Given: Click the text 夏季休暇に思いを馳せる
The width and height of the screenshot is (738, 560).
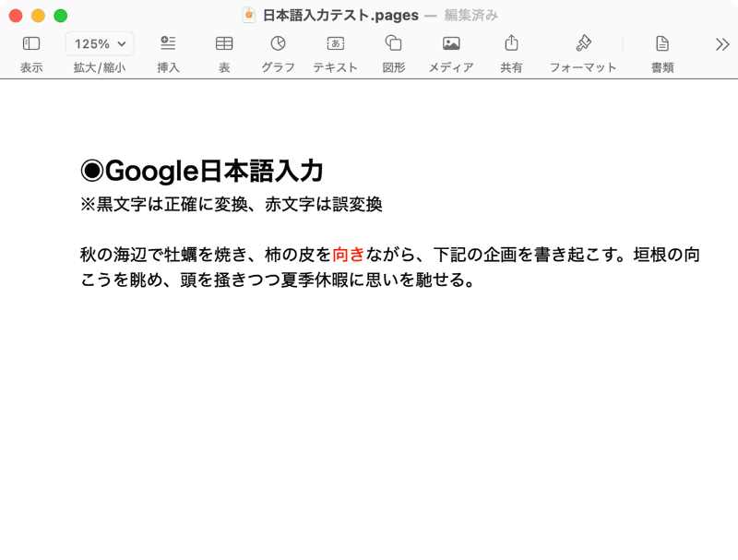Looking at the screenshot, I should pyautogui.click(x=372, y=280).
